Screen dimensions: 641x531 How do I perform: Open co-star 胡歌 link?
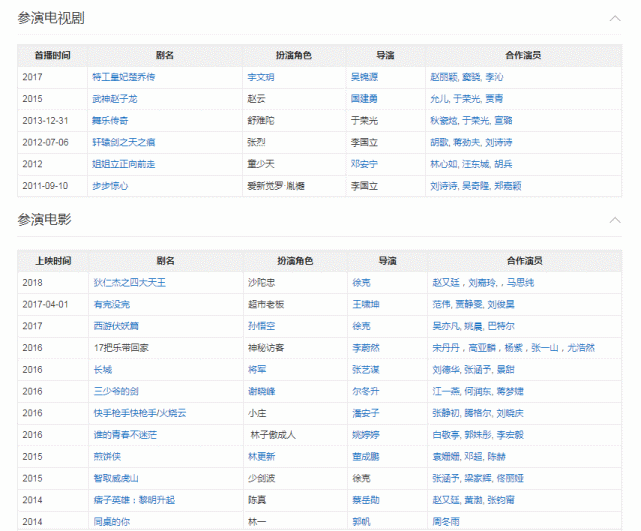pyautogui.click(x=439, y=142)
